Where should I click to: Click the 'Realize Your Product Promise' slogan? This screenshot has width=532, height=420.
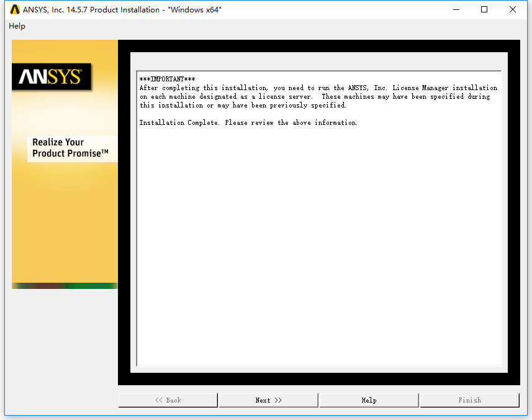point(70,148)
